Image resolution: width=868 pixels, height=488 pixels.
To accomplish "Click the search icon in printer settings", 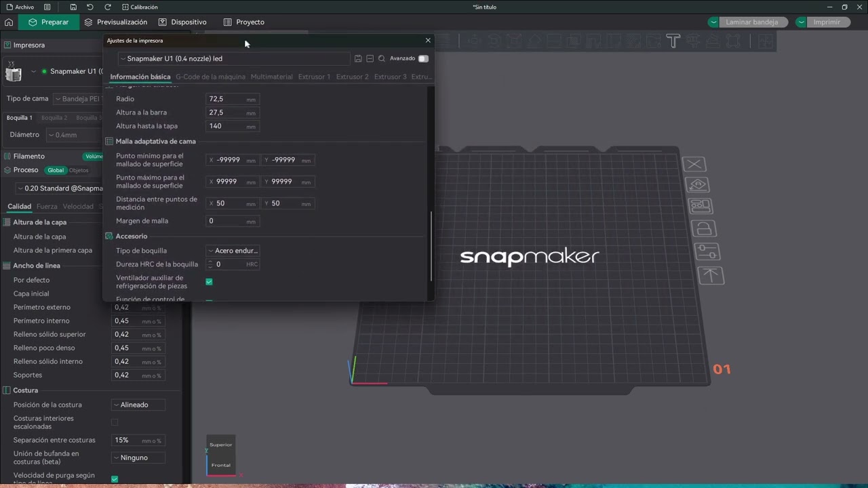I will [382, 59].
